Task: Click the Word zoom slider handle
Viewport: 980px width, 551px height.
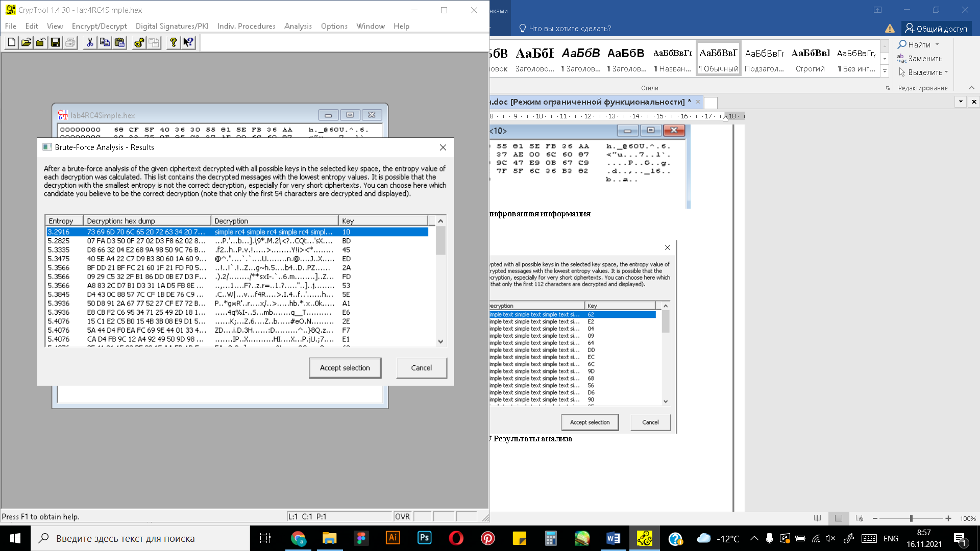Action: click(x=911, y=518)
